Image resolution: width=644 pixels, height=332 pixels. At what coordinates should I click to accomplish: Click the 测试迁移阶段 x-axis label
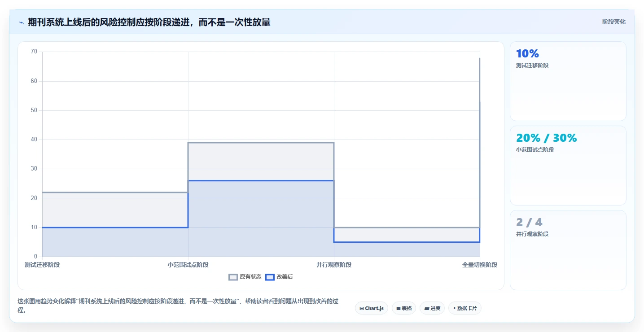click(42, 265)
